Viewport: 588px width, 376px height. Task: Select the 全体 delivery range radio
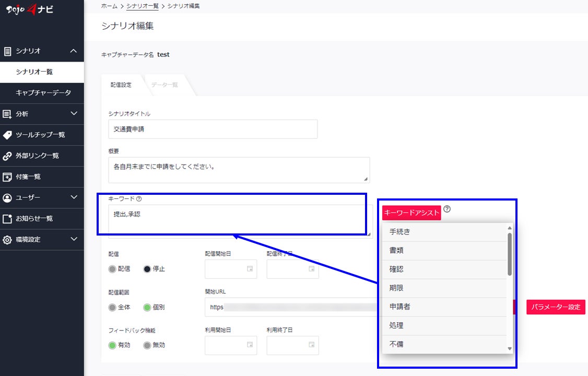[112, 308]
